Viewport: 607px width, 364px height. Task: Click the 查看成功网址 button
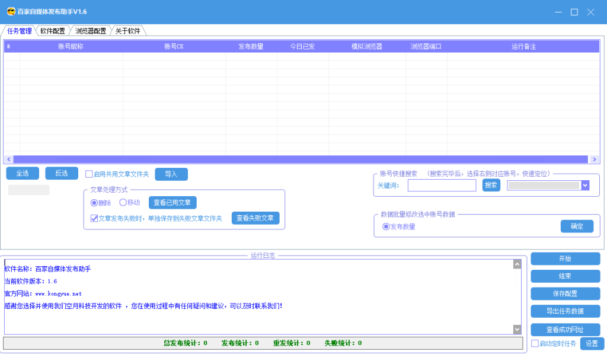[x=565, y=330]
